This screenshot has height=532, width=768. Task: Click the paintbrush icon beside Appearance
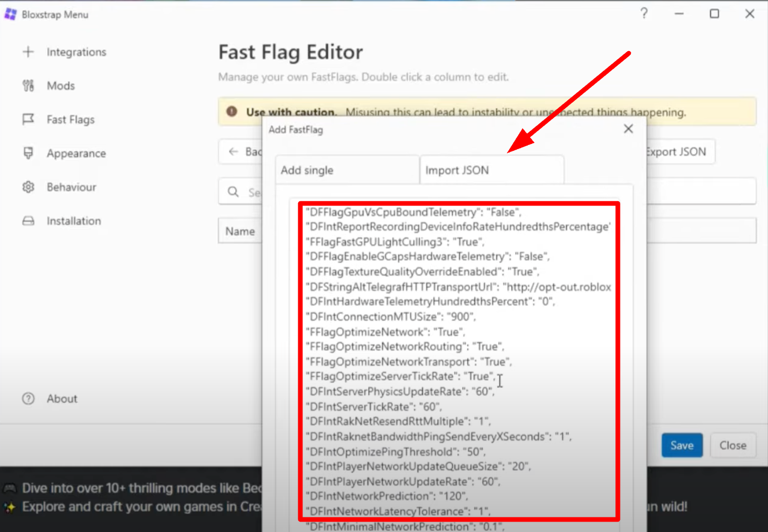pos(28,153)
